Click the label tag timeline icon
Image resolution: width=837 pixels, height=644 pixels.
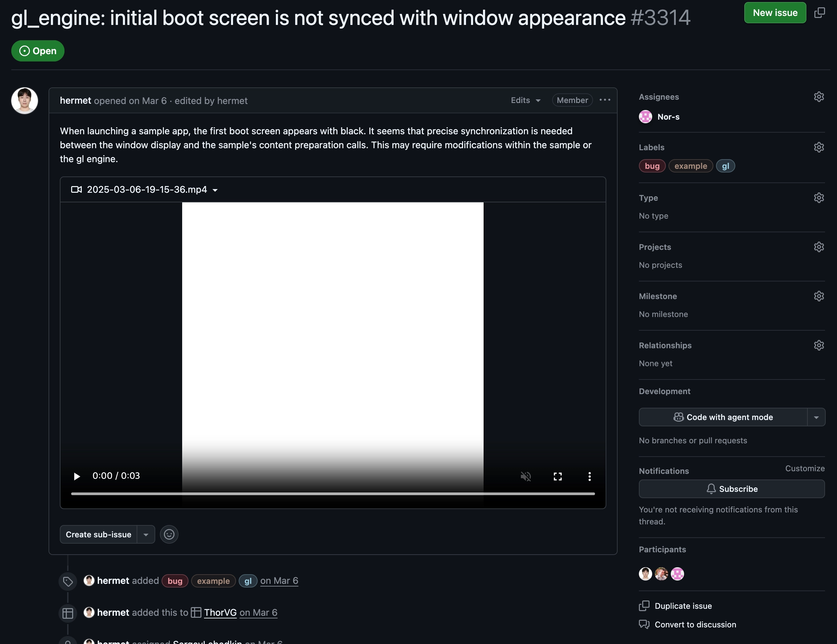coord(68,582)
